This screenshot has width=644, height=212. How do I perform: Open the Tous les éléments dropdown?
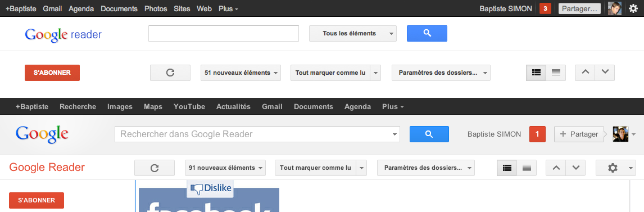353,34
